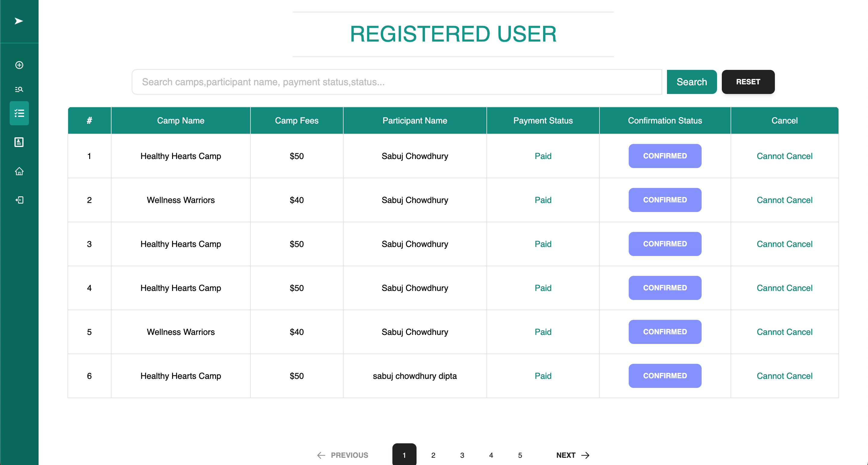Go to pagination page 3

pos(462,455)
